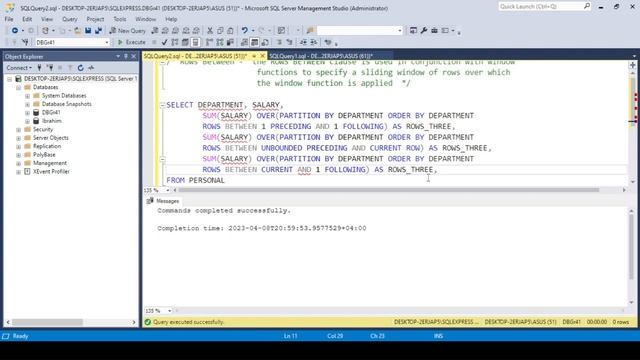This screenshot has height=360, width=640.
Task: Click the Properties wrench icon
Action: 424,31
